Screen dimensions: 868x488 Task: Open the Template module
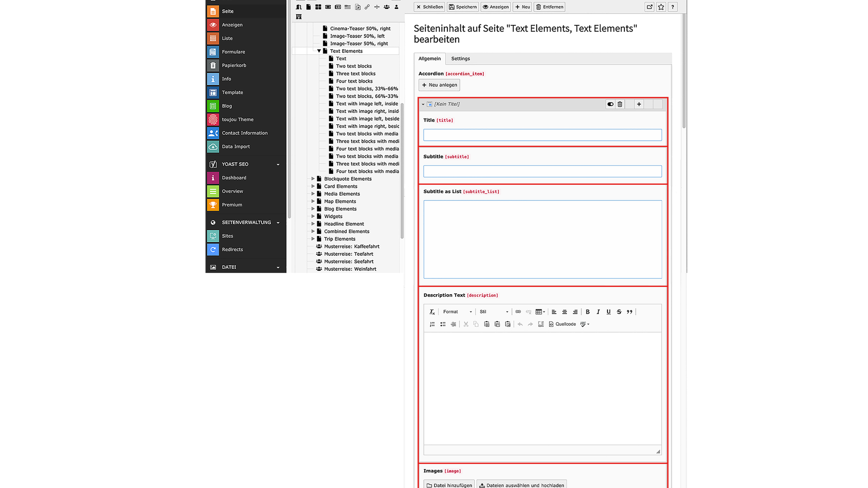(x=232, y=93)
